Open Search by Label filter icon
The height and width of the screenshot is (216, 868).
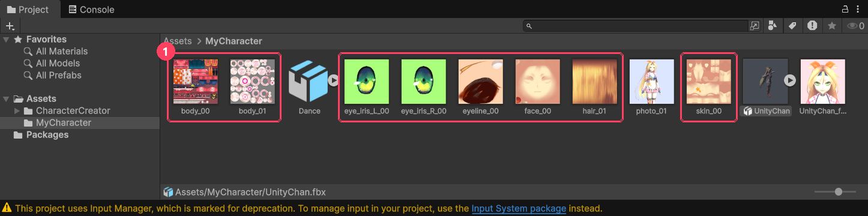[792, 26]
